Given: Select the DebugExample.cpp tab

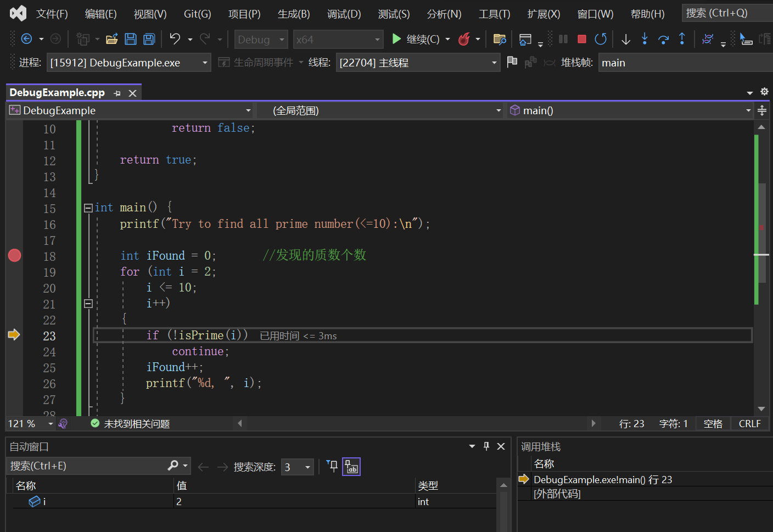Looking at the screenshot, I should pos(57,93).
